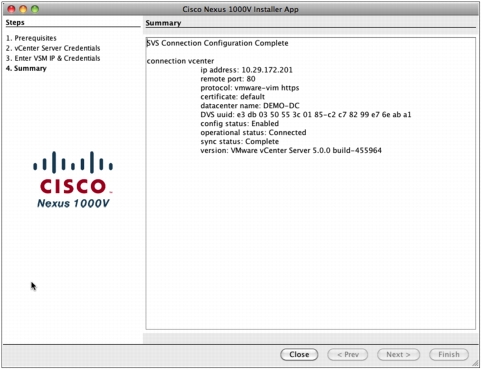Select step 4 Summary
This screenshot has width=482, height=371.
[26, 68]
